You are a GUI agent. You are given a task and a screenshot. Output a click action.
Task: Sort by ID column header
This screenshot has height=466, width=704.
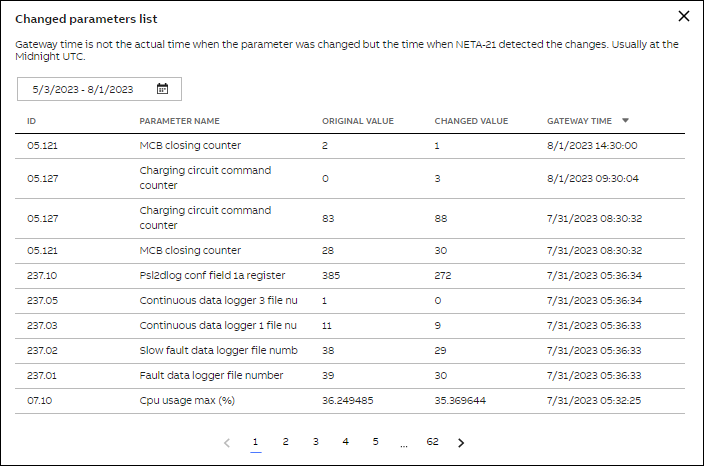tap(32, 121)
